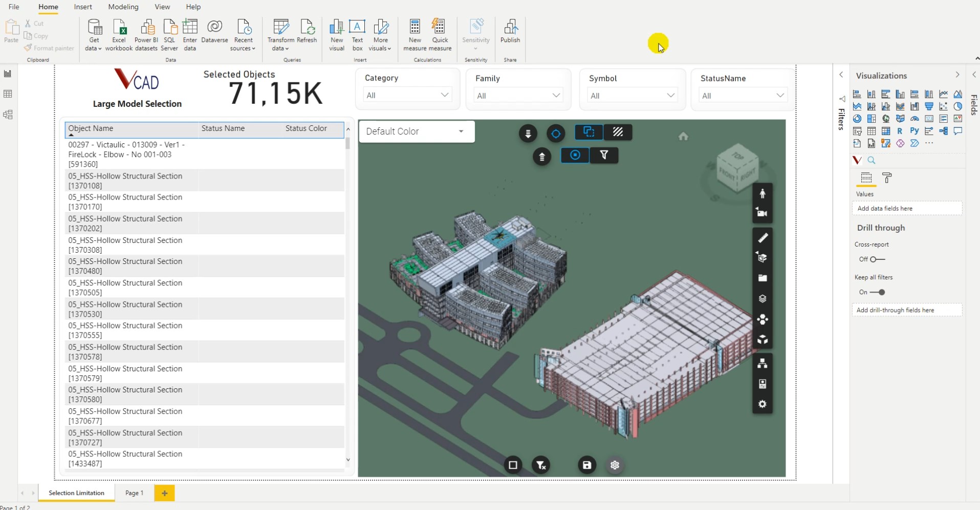Activate first person walk mode in viewer

click(763, 193)
